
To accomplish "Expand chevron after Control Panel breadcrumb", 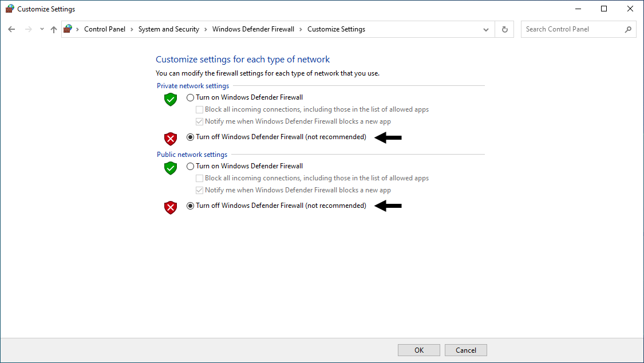I will 132,29.
